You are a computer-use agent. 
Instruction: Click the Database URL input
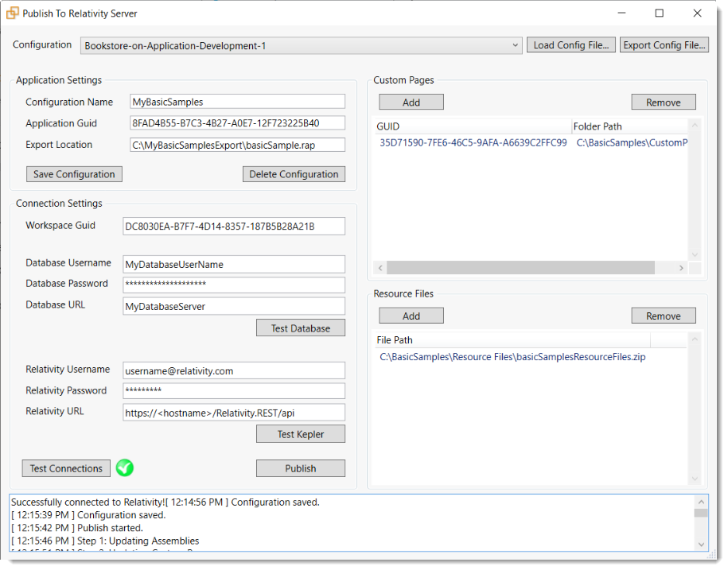point(234,306)
